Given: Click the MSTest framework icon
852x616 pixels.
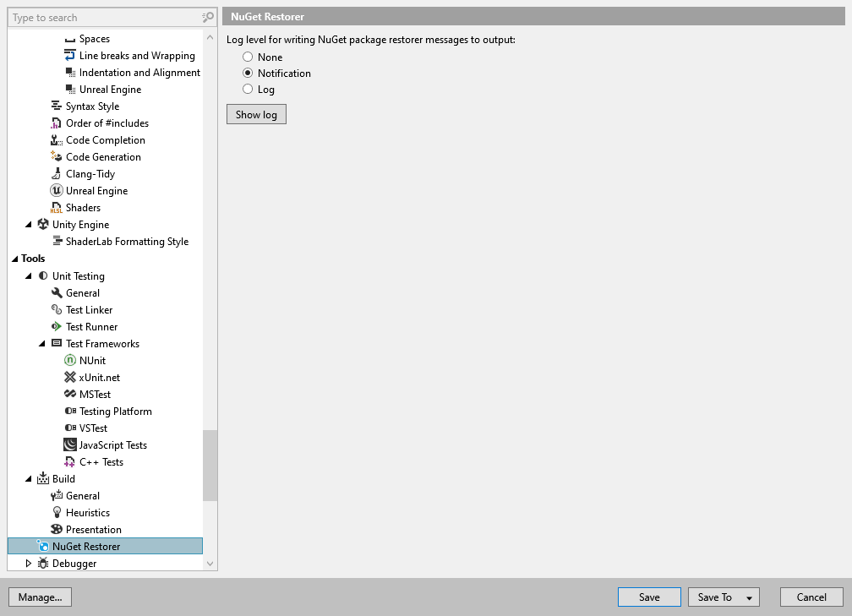Looking at the screenshot, I should click(x=69, y=394).
